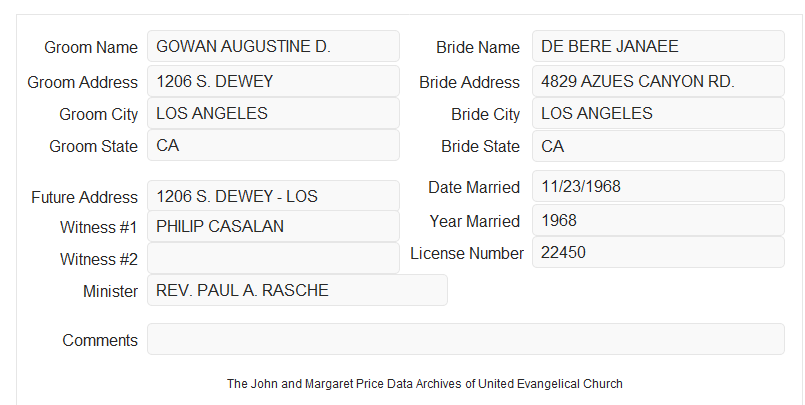This screenshot has width=805, height=405.
Task: Select the Date Married field
Action: (658, 186)
